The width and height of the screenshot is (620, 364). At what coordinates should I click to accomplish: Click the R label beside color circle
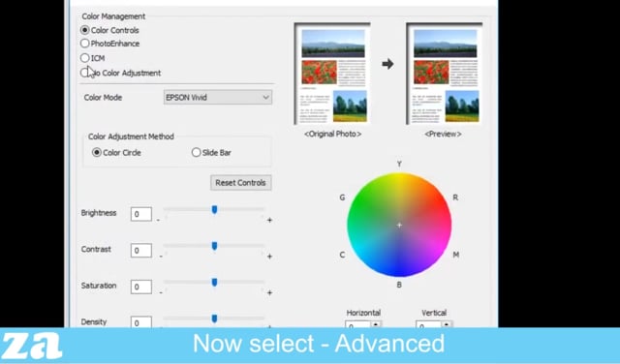click(x=455, y=197)
